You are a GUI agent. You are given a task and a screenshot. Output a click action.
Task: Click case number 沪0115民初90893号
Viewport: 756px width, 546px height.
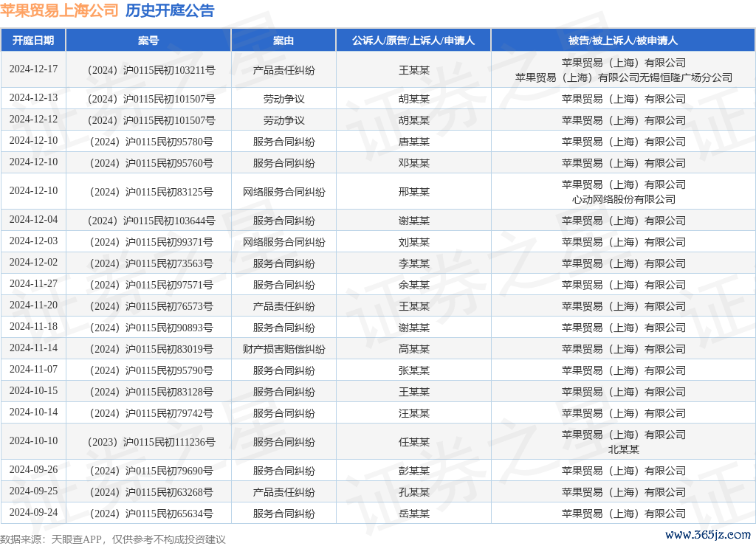tap(151, 328)
